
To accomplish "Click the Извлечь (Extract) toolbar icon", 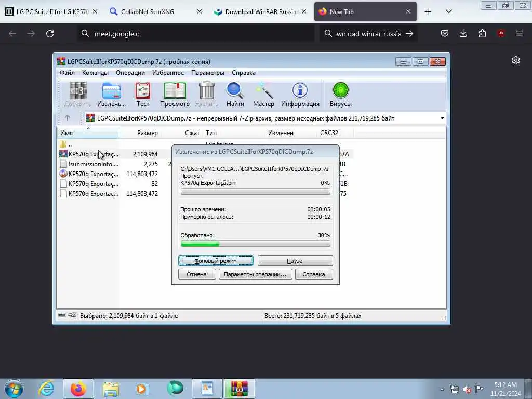I will pos(111,95).
